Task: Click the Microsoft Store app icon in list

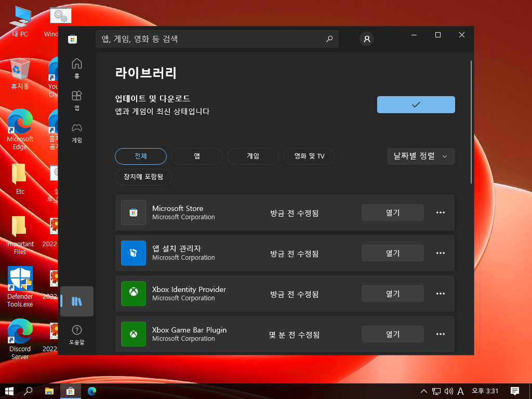Action: pos(134,212)
